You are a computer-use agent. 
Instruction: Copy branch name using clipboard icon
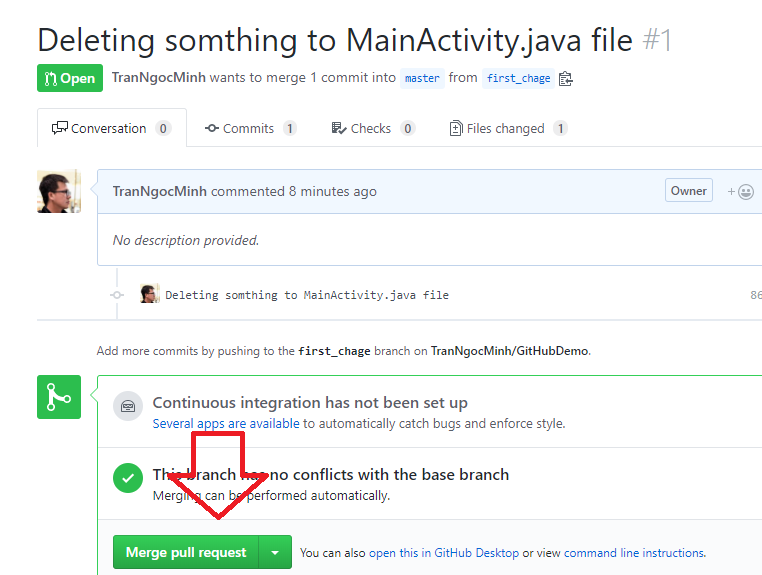(566, 78)
